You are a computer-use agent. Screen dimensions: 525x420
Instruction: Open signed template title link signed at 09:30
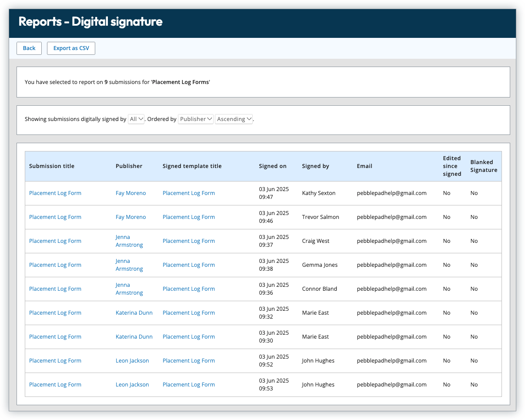point(189,337)
